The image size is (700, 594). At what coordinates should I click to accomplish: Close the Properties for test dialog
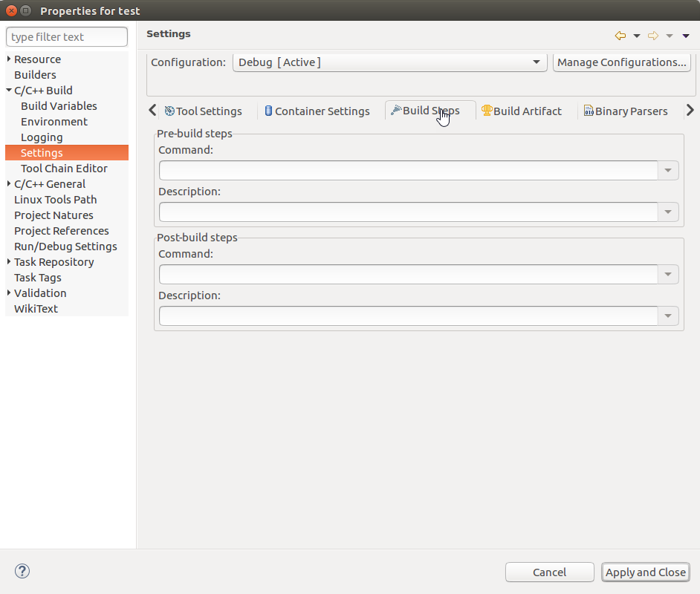12,10
